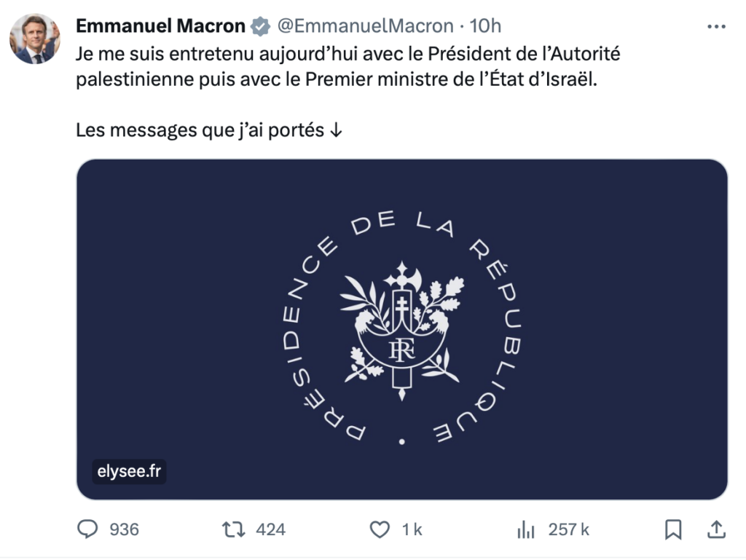Click the reply speech bubble icon

click(x=87, y=529)
